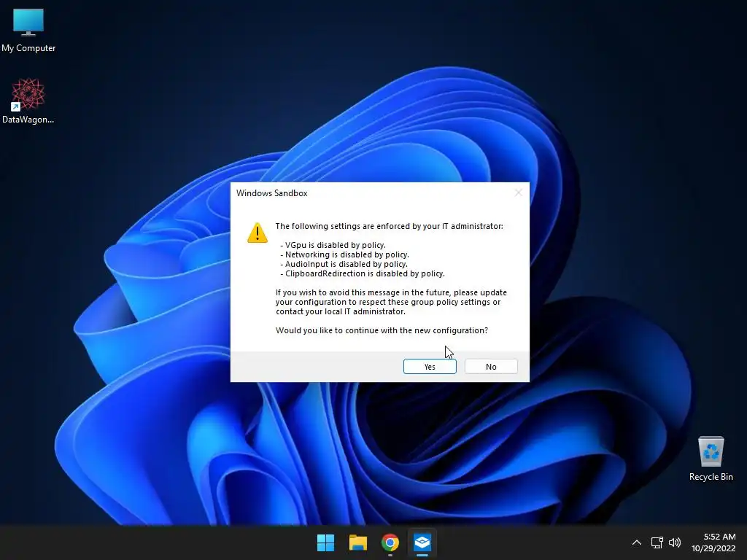
Task: Select the Recycle Bin desktop icon
Action: pos(711,458)
